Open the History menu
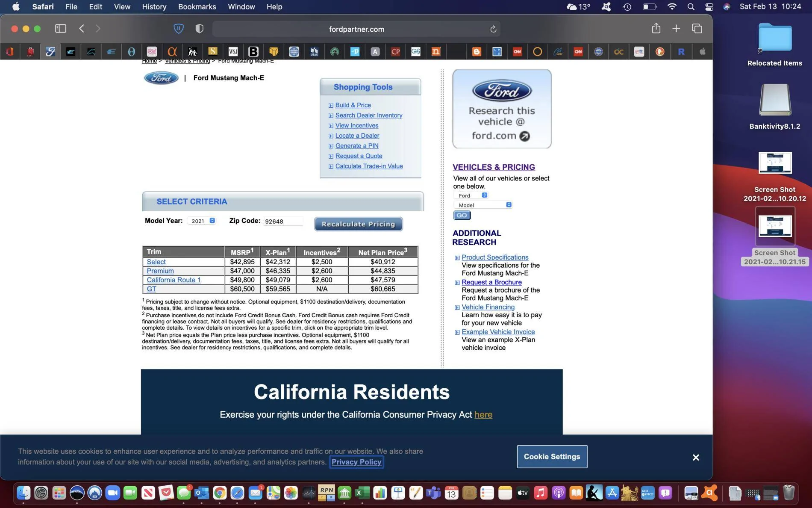Image resolution: width=812 pixels, height=508 pixels. pyautogui.click(x=154, y=7)
